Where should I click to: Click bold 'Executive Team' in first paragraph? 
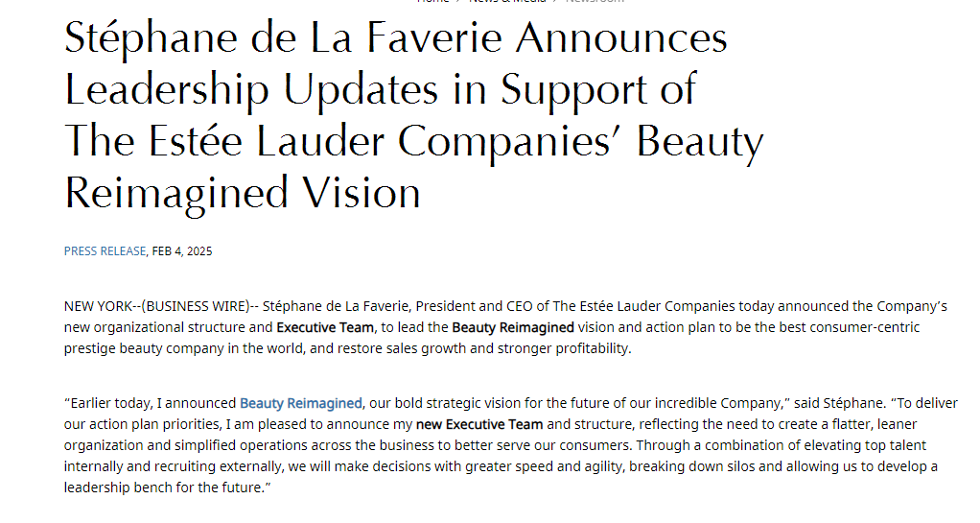[325, 327]
